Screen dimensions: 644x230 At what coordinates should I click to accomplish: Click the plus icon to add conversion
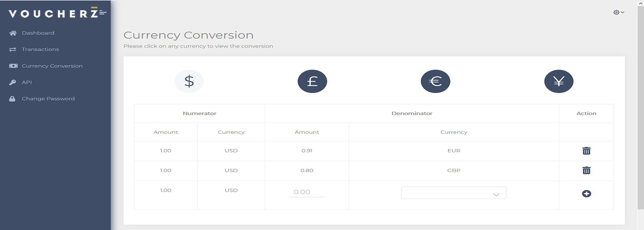pos(586,193)
